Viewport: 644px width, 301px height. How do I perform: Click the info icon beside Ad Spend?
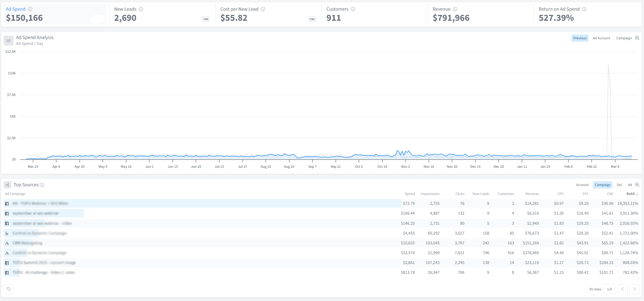click(30, 9)
